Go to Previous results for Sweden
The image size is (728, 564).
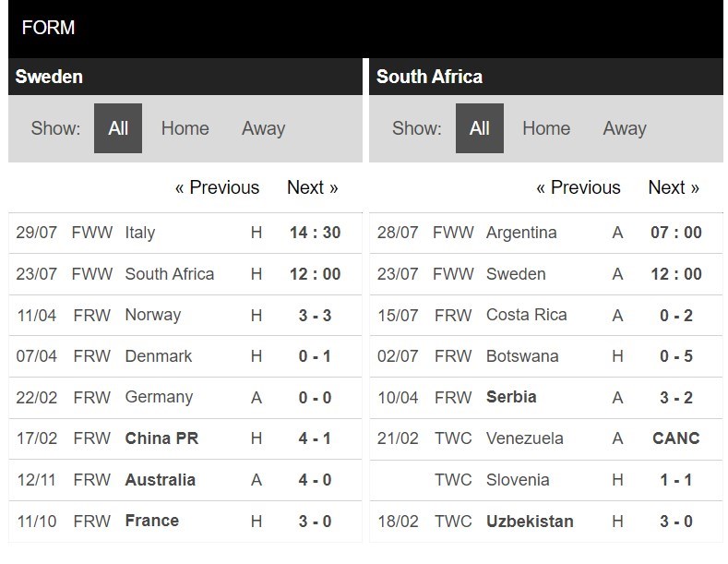click(x=217, y=187)
